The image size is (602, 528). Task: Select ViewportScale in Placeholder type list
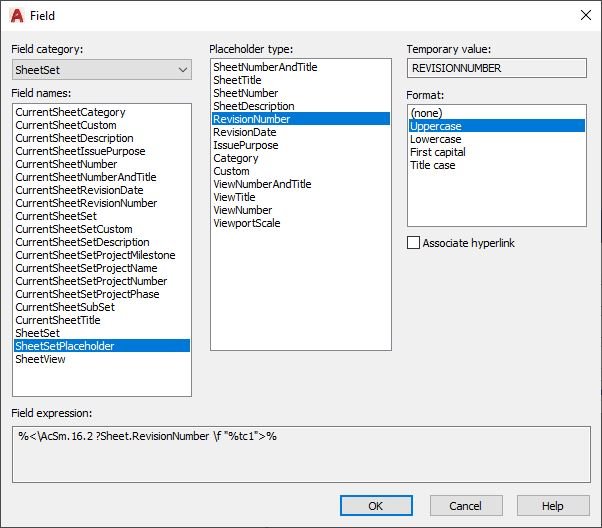pyautogui.click(x=247, y=223)
